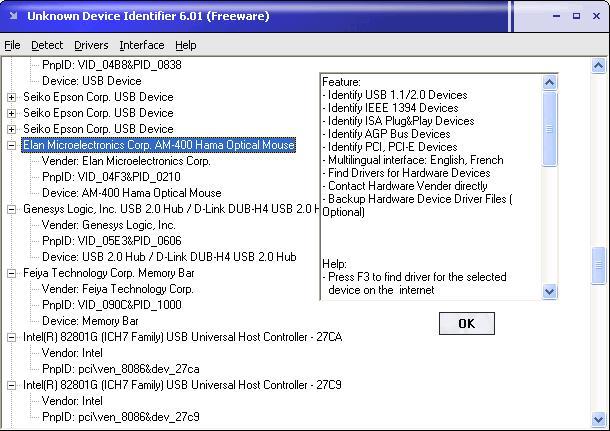Click Device: Memory Bar row
The height and width of the screenshot is (431, 610).
pyautogui.click(x=90, y=321)
